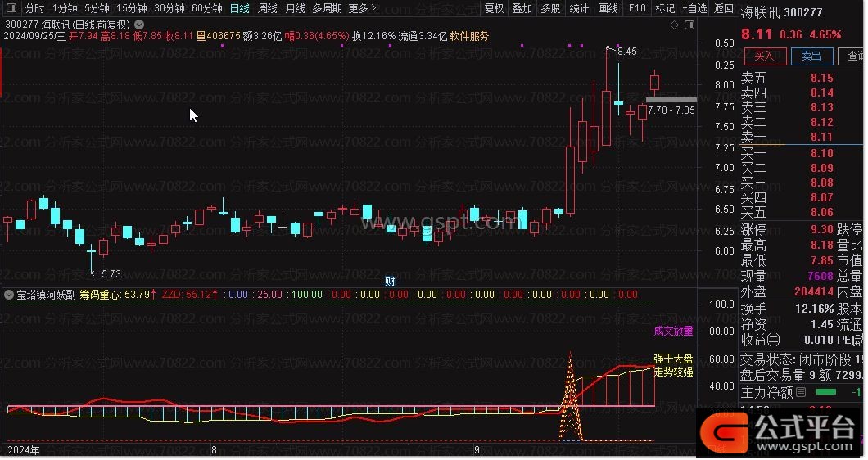
Task: Click the 买一 price 8.10
Action: pos(821,153)
